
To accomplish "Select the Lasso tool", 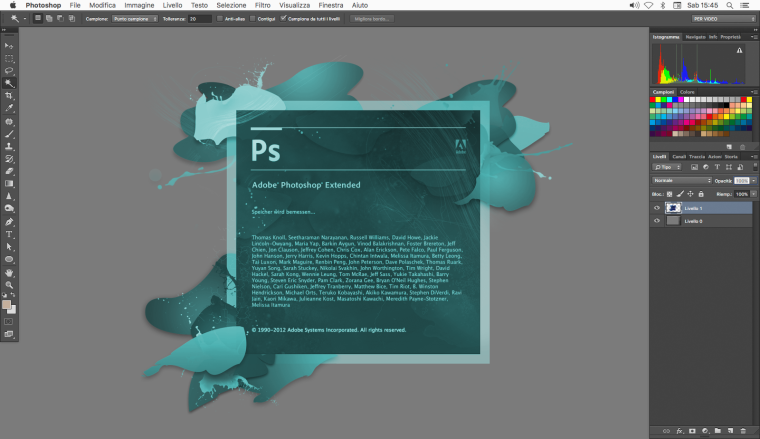I will pyautogui.click(x=9, y=71).
